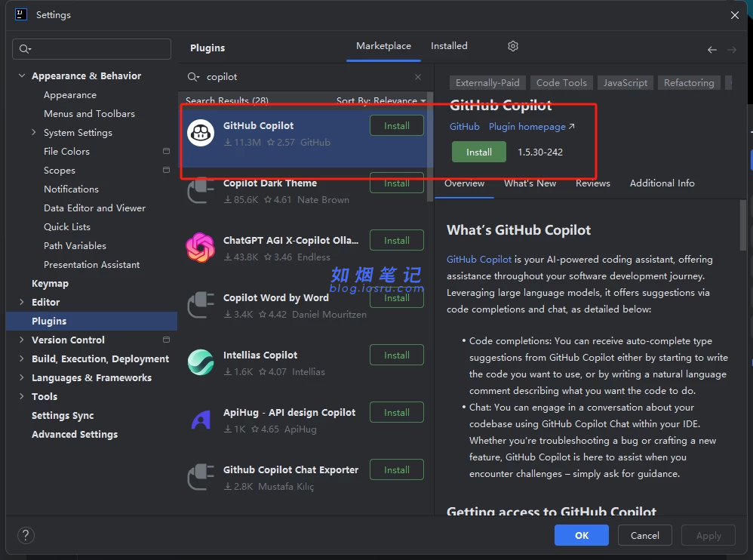Install ChatGPT AGI X-Copilot plugin
This screenshot has height=560, width=753.
(397, 240)
